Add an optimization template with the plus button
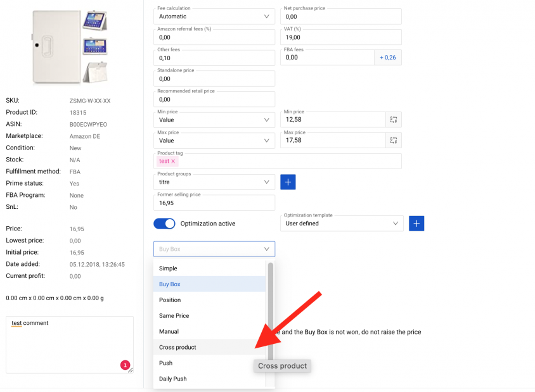535x392 pixels. [416, 224]
